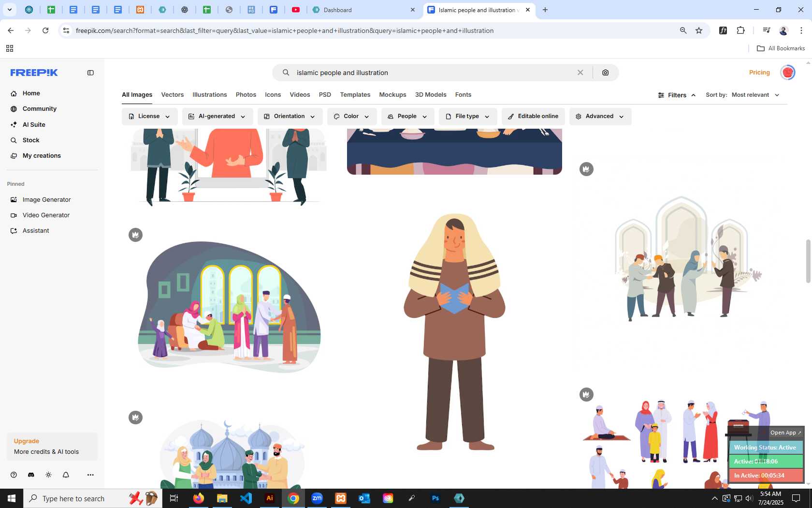Viewport: 812px width, 508px height.
Task: Open pinned Video Generator
Action: 46,215
